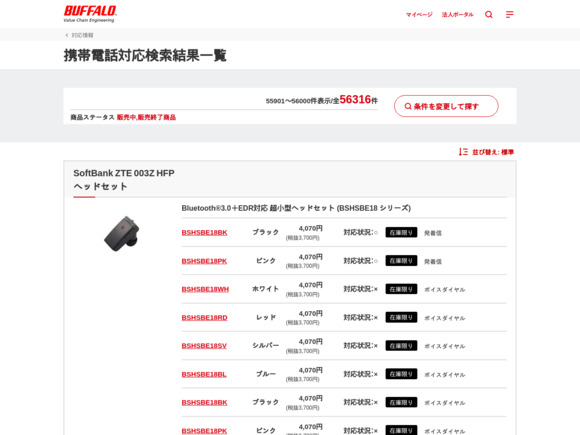Open the hamburger menu icon
This screenshot has width=580, height=435.
(509, 14)
